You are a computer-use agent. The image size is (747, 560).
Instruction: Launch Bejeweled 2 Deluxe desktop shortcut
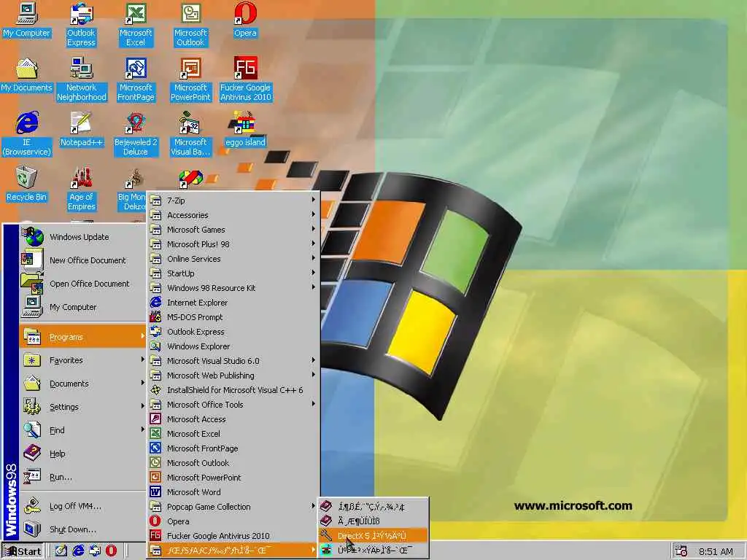[x=136, y=134]
